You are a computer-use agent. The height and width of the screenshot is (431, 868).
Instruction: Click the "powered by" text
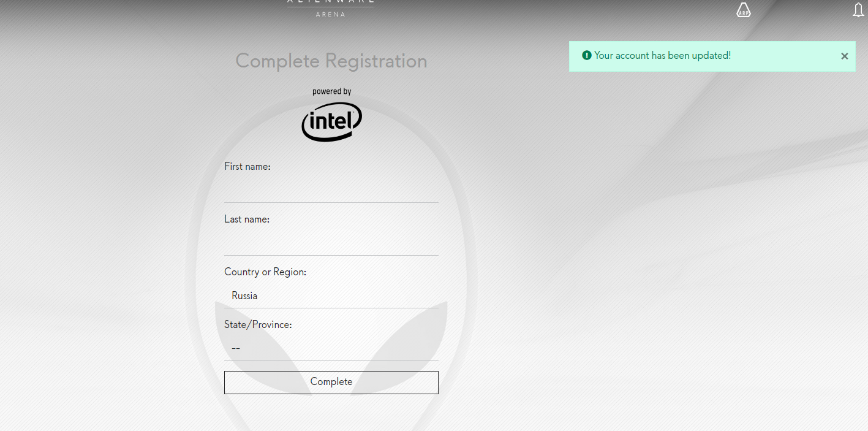(x=332, y=91)
